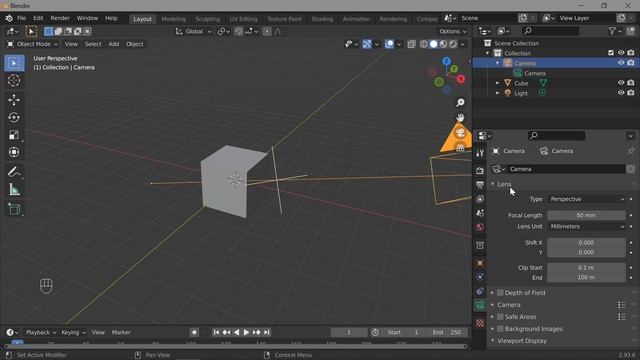This screenshot has width=640, height=360.
Task: Click the camera data name field
Action: point(566,169)
